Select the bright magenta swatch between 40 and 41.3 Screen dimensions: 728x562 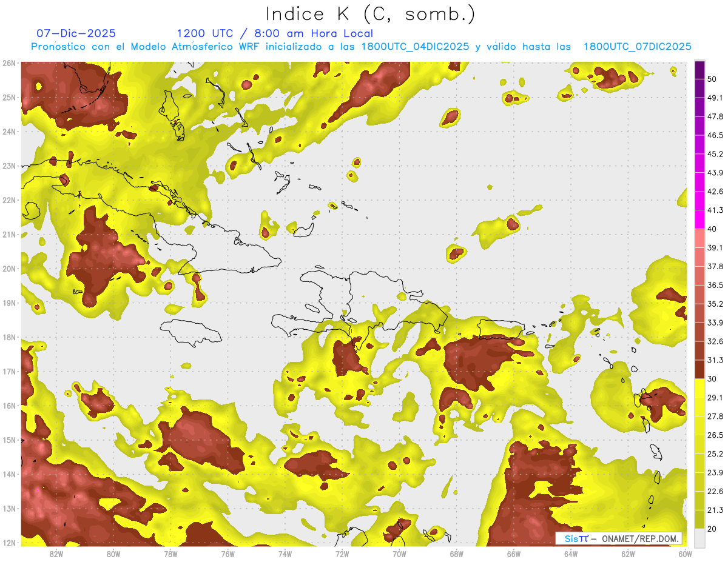699,219
